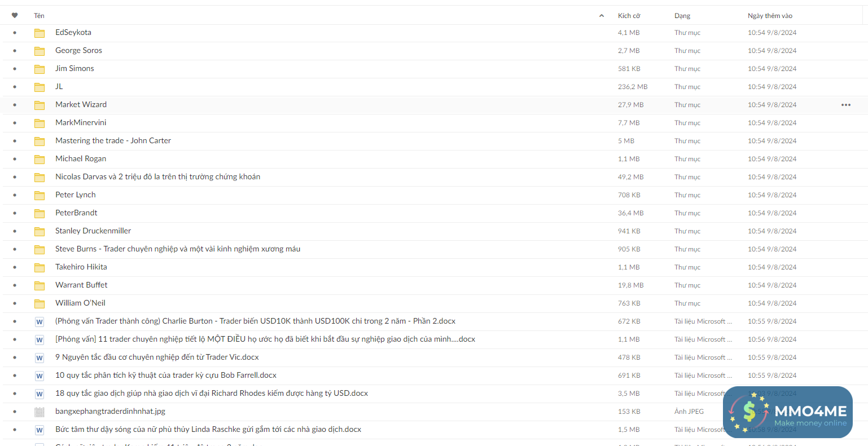Click the Word icon for Linda Raschke document
The image size is (868, 446).
40,430
